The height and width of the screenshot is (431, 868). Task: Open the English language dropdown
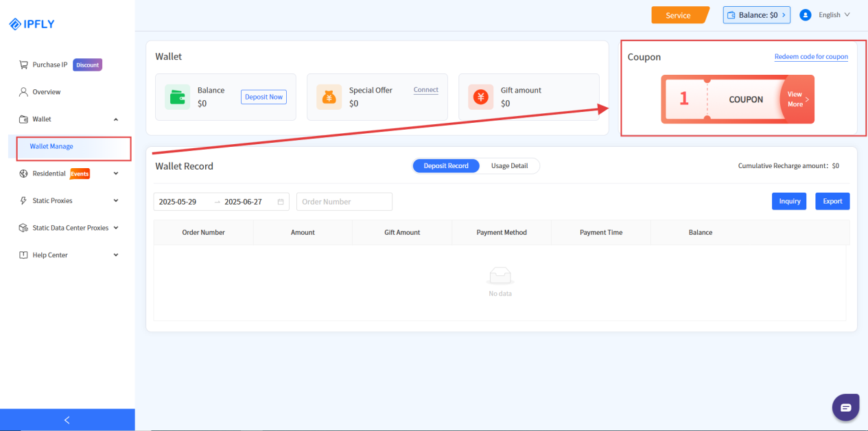834,14
